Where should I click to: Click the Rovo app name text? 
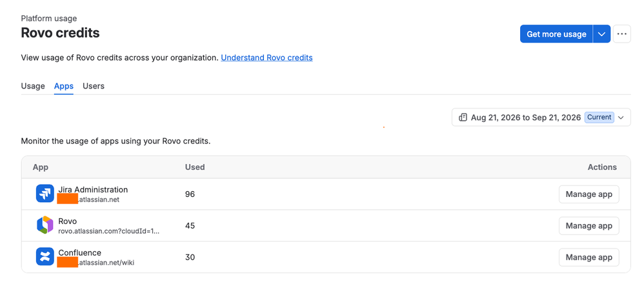(x=67, y=221)
